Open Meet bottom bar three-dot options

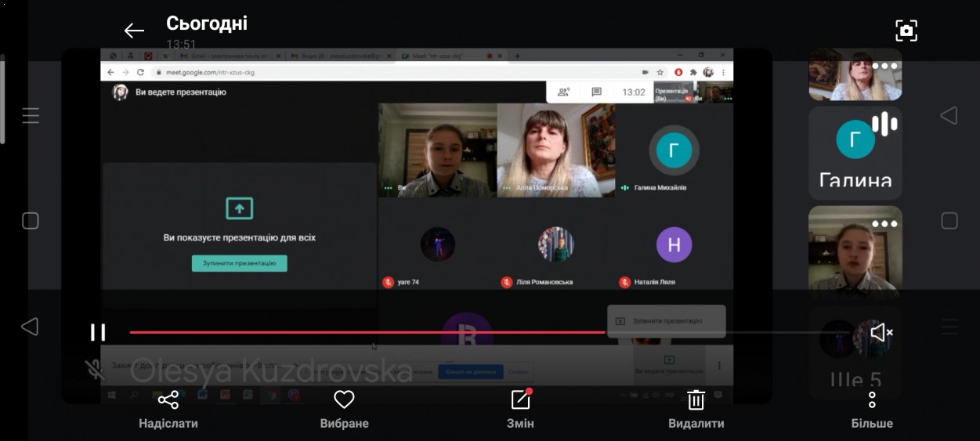coord(719,365)
